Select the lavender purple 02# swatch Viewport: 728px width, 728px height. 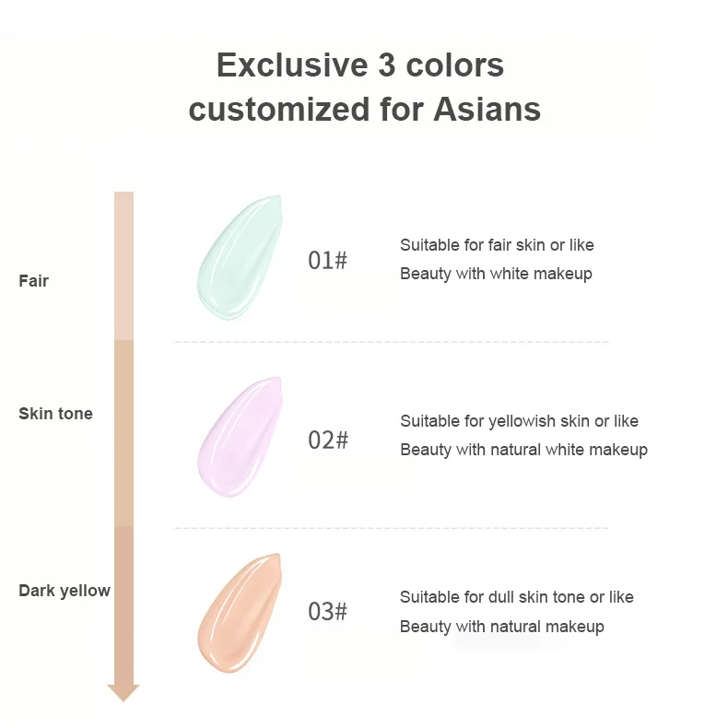coord(238,437)
